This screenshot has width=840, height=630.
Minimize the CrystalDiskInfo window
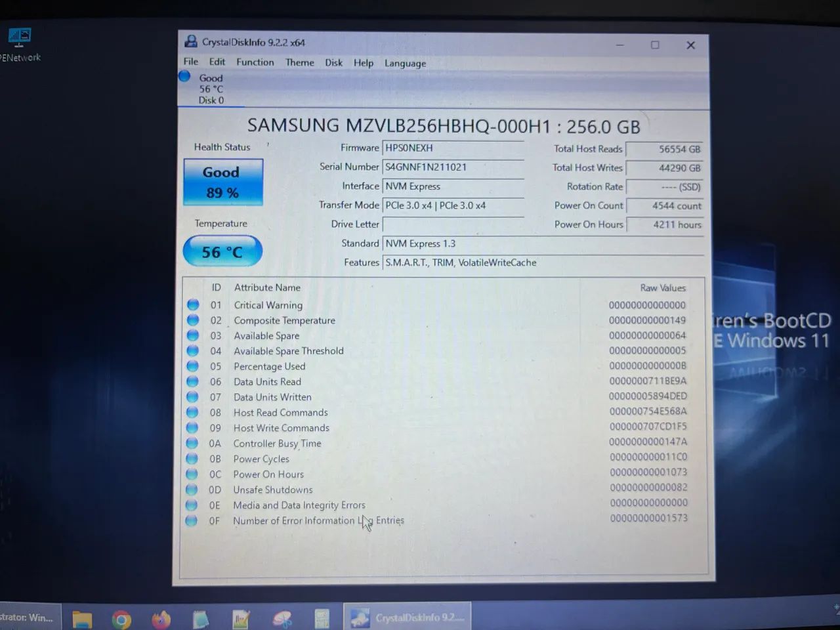click(x=620, y=45)
